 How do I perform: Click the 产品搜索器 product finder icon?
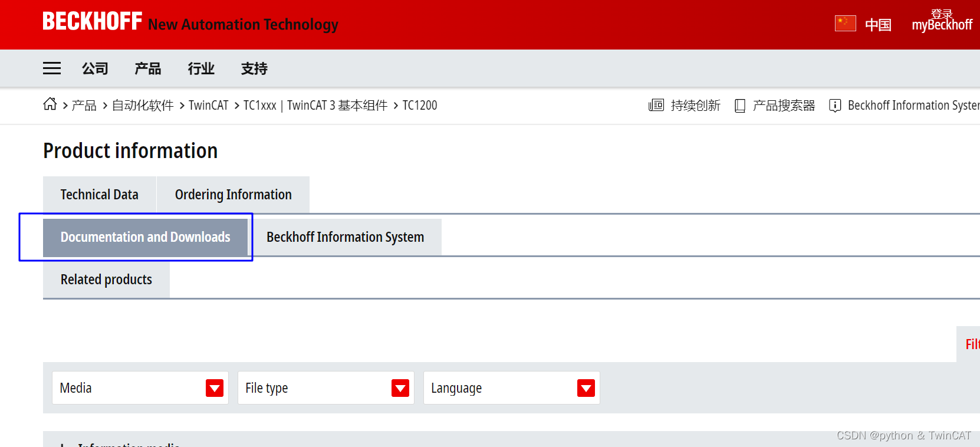tap(740, 106)
